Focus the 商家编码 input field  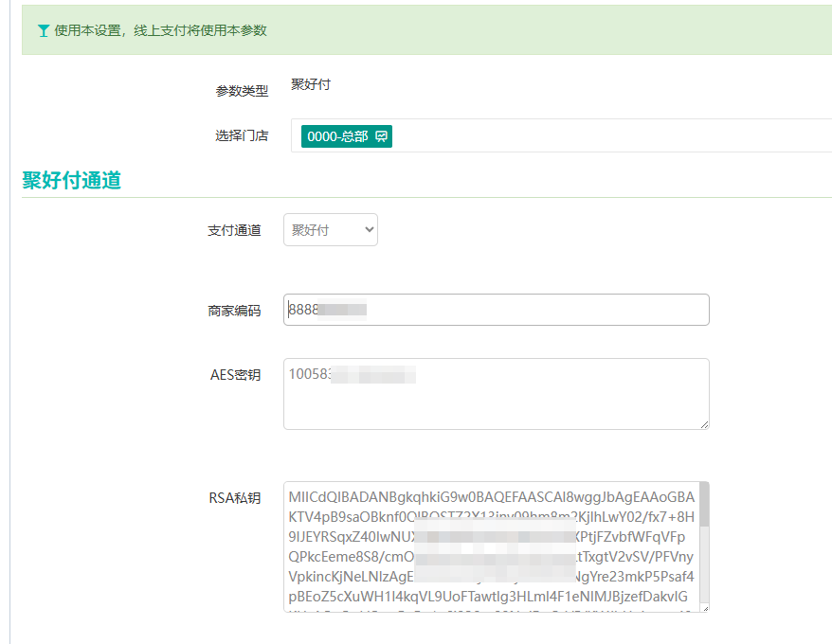[497, 310]
